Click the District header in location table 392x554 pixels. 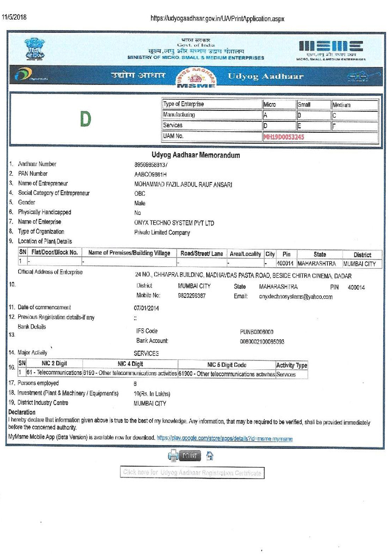362,254
